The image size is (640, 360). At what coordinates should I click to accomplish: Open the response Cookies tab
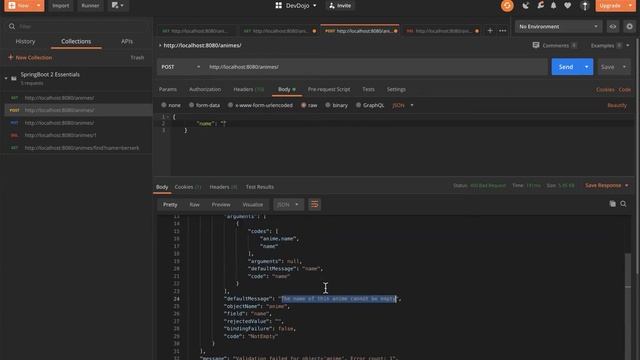point(188,187)
